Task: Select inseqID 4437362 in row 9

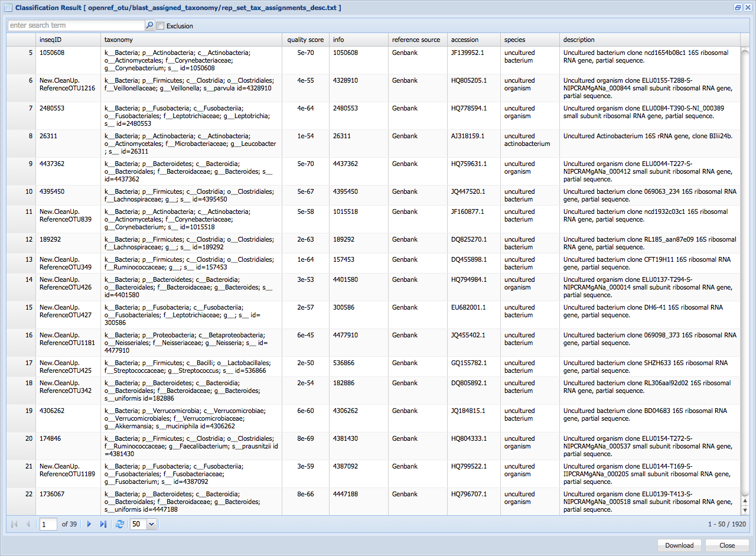Action: (x=52, y=164)
